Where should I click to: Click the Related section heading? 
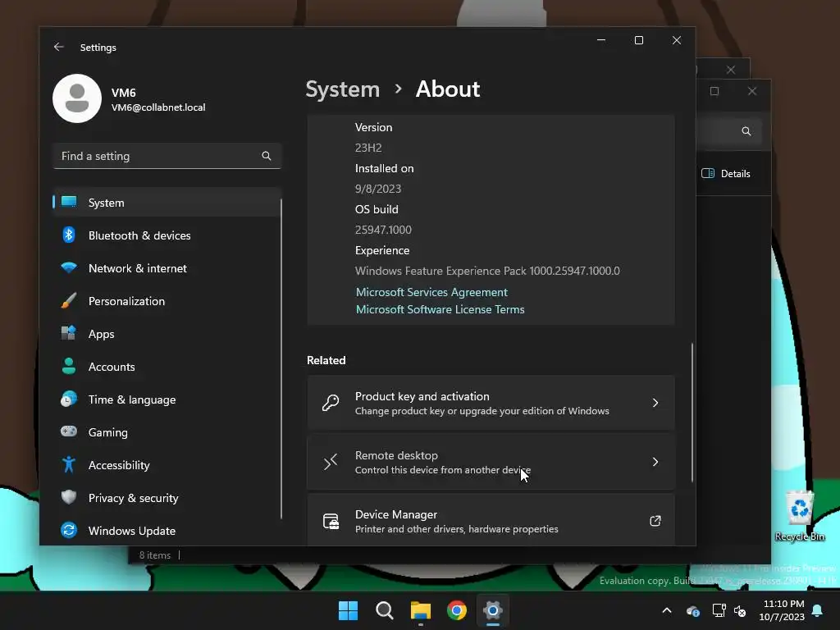[x=326, y=360]
